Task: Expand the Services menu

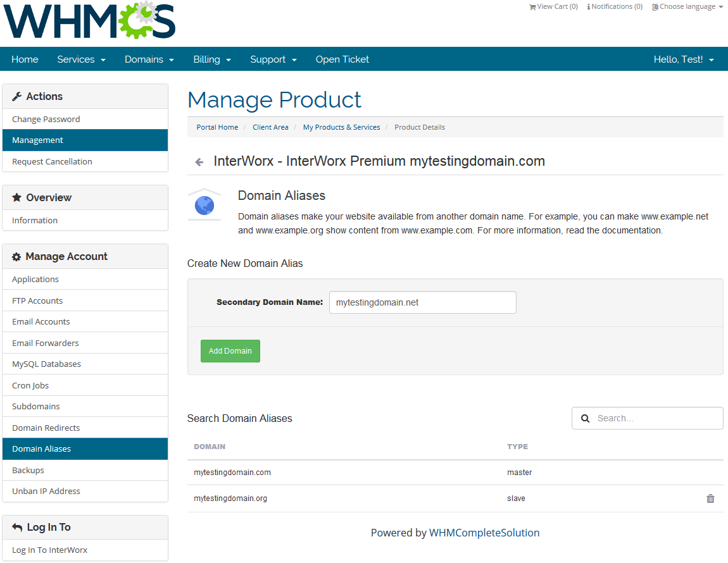Action: (x=81, y=59)
